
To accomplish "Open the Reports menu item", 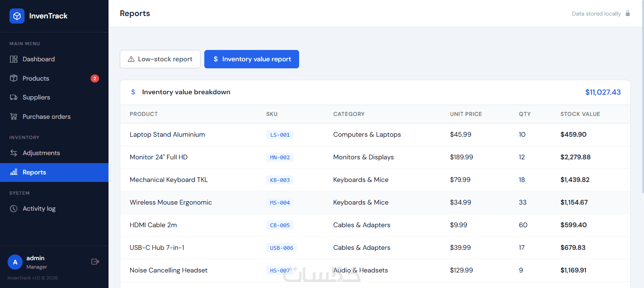I will (x=34, y=173).
